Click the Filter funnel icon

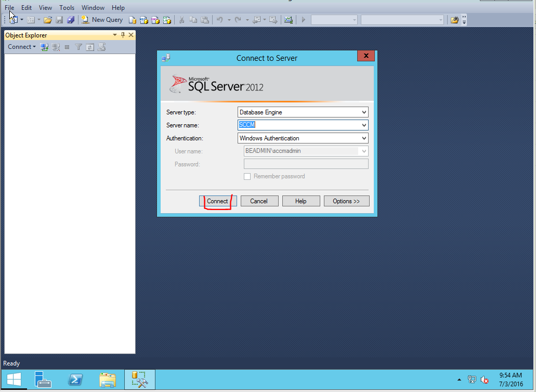click(79, 47)
